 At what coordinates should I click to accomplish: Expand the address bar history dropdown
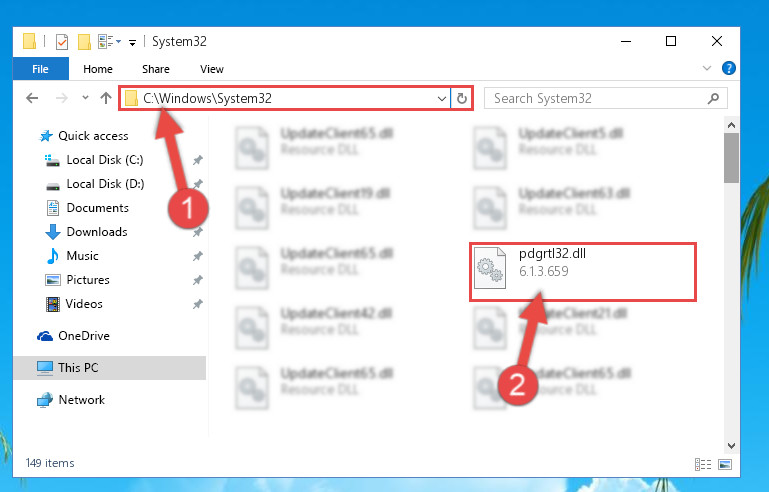[441, 99]
